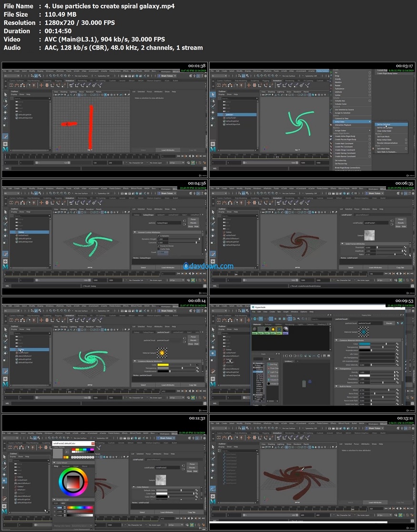Click Relax Initial State option box in submenu
417x532 pixels.
click(x=406, y=139)
